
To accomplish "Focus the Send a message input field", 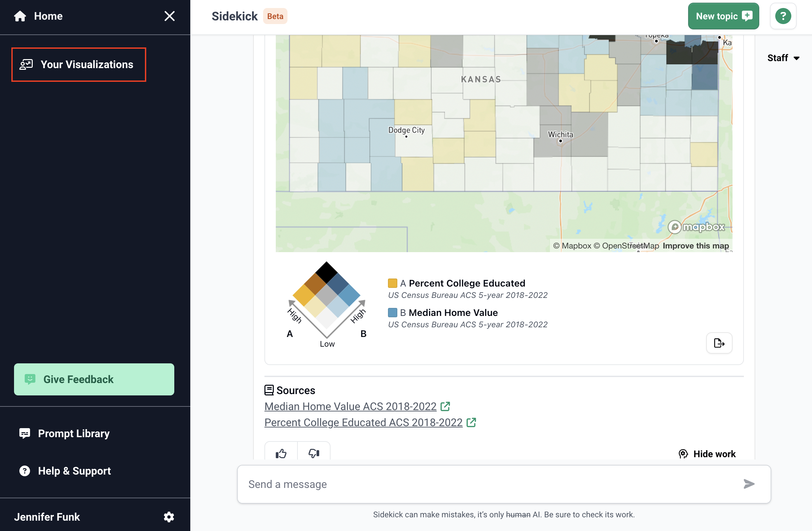I will [x=491, y=484].
